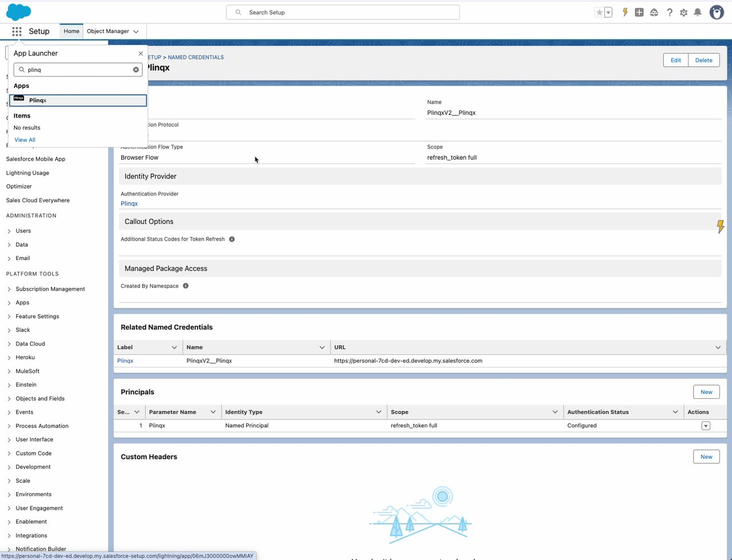Clear the App Launcher search text
The width and height of the screenshot is (732, 560).
[136, 70]
